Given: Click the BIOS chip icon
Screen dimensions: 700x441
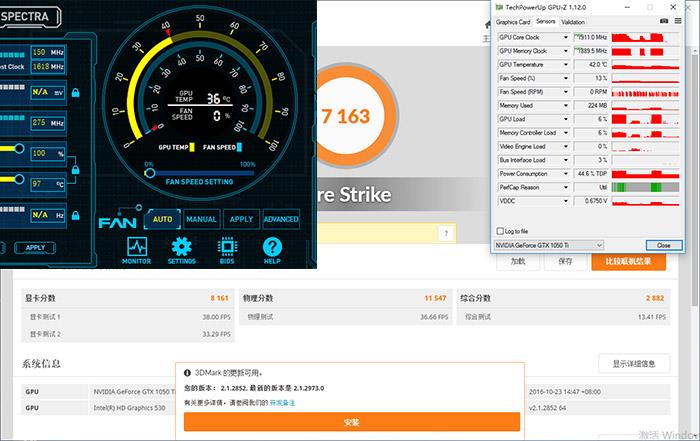Looking at the screenshot, I should (x=227, y=249).
